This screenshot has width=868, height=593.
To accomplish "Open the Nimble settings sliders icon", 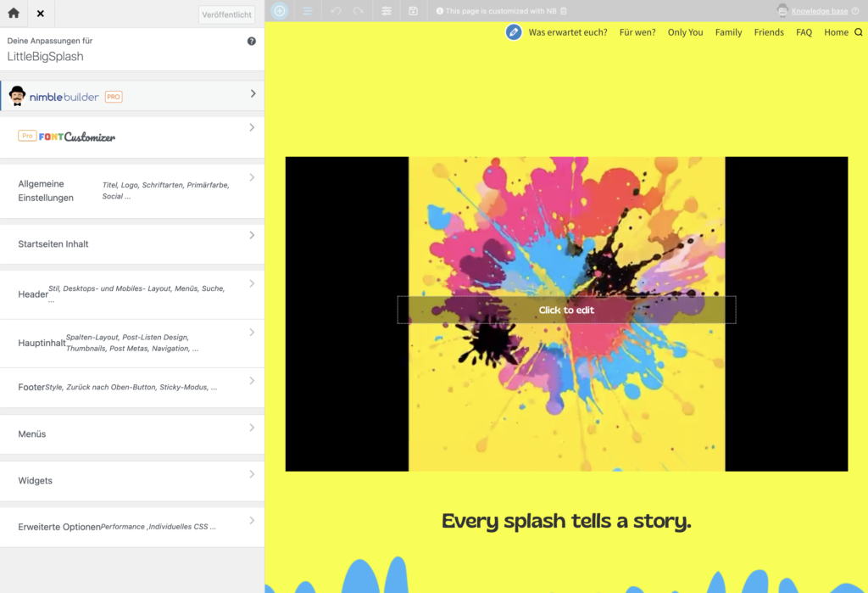I will click(x=387, y=11).
